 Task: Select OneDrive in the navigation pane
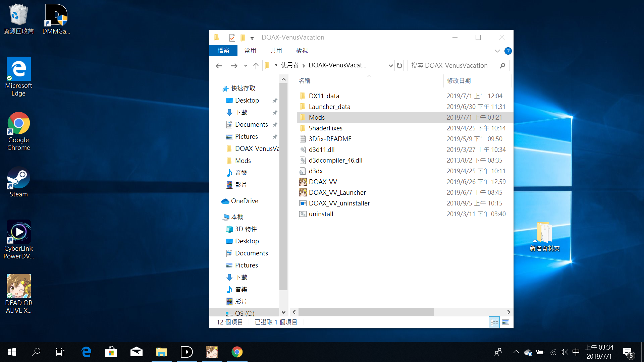click(x=239, y=201)
